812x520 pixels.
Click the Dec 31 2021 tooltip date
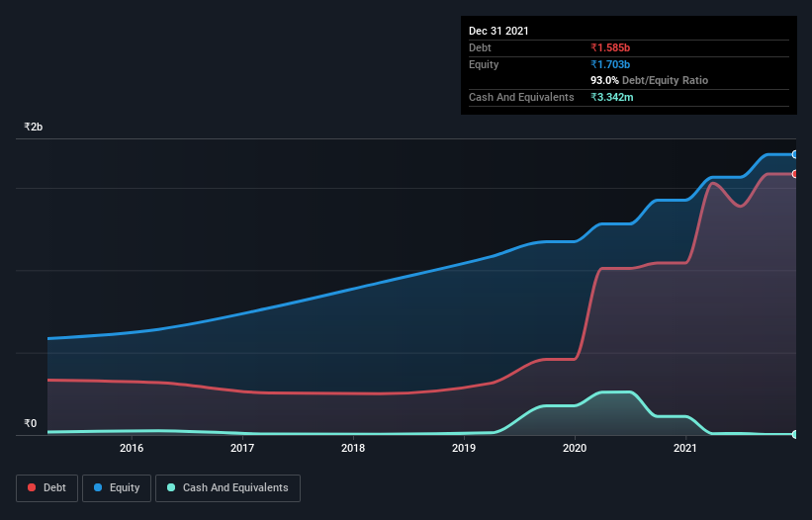(x=498, y=31)
